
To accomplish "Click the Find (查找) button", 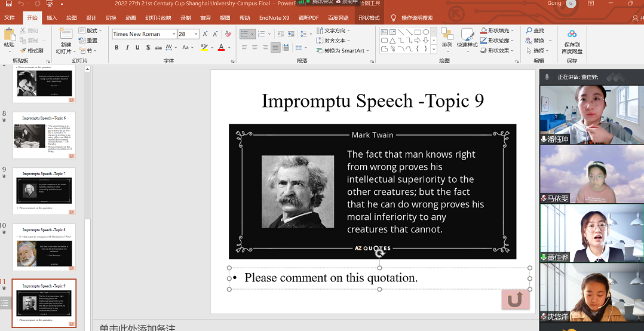I will click(535, 30).
